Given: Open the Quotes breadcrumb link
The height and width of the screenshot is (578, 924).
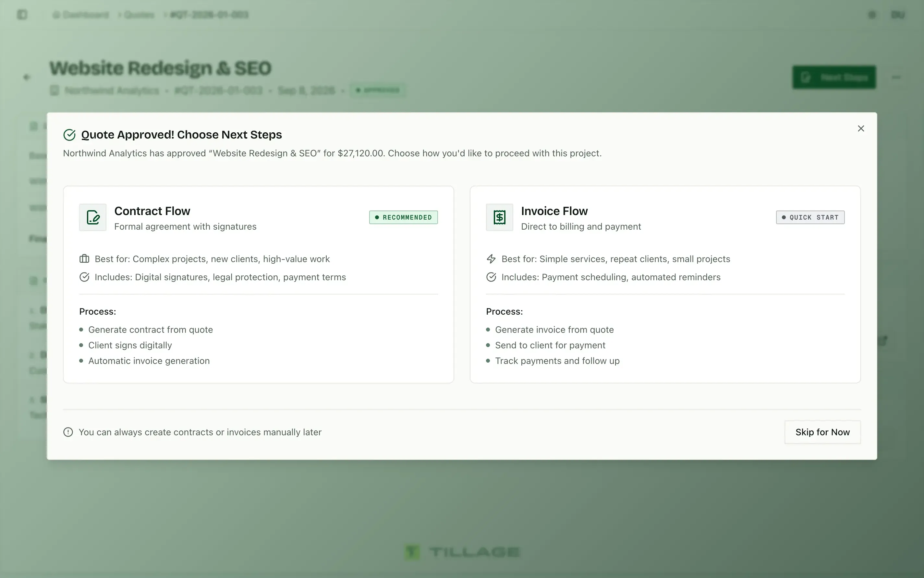Looking at the screenshot, I should [x=139, y=15].
